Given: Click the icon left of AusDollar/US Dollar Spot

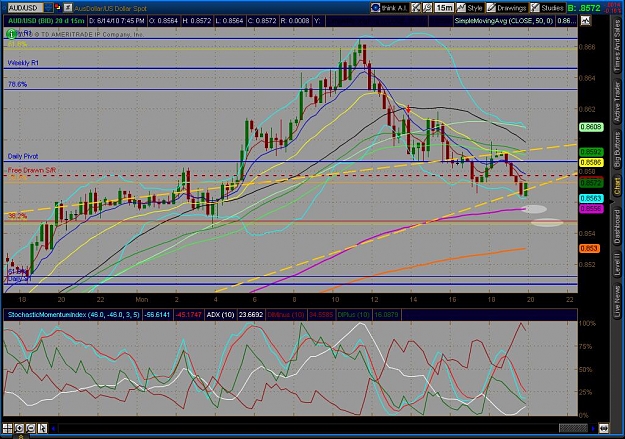Looking at the screenshot, I should tap(68, 8).
